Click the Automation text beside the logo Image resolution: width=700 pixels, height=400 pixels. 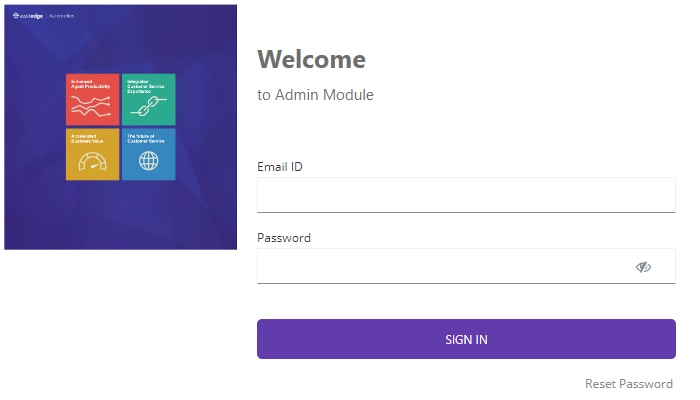62,16
